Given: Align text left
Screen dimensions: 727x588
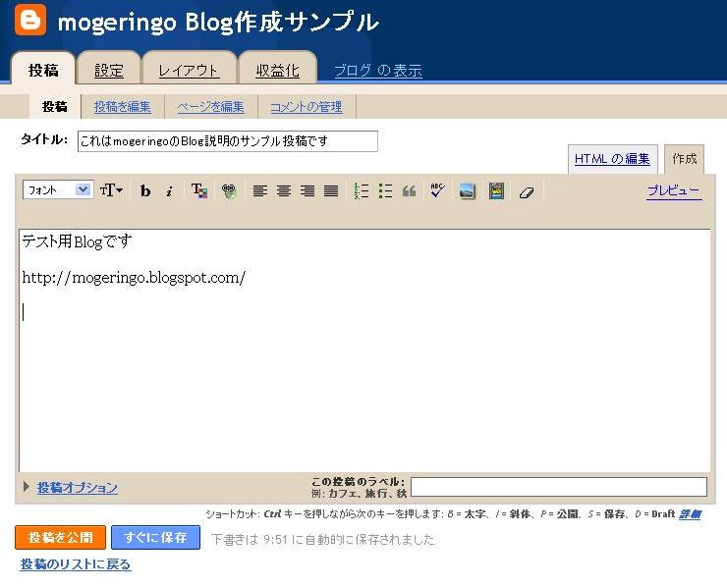Looking at the screenshot, I should coord(260,190).
